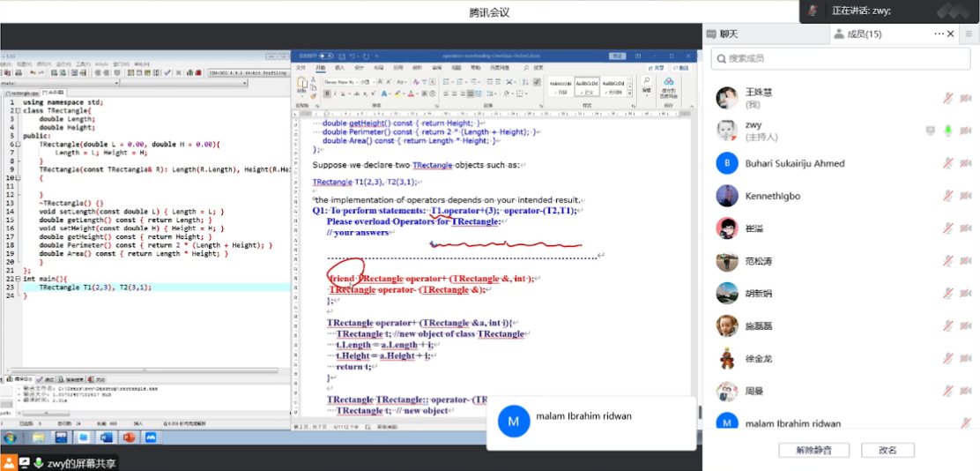980x471 pixels.
Task: Click the Word icon in Windows taskbar
Action: 107,437
